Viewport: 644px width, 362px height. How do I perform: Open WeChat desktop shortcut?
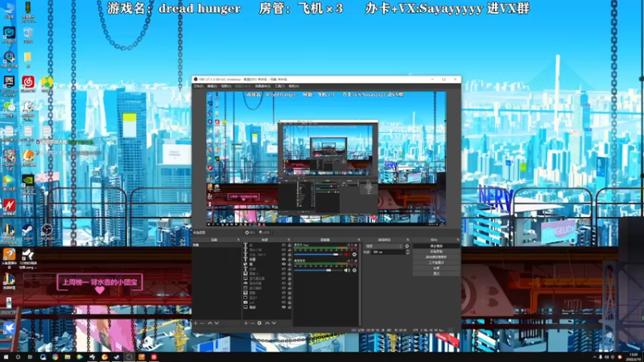click(x=9, y=108)
